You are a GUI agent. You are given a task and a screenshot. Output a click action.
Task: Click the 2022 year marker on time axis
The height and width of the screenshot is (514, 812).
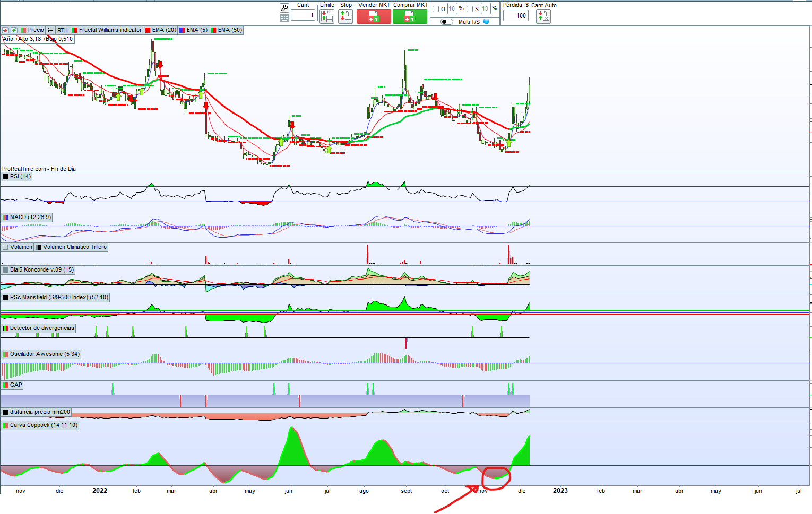coord(100,491)
